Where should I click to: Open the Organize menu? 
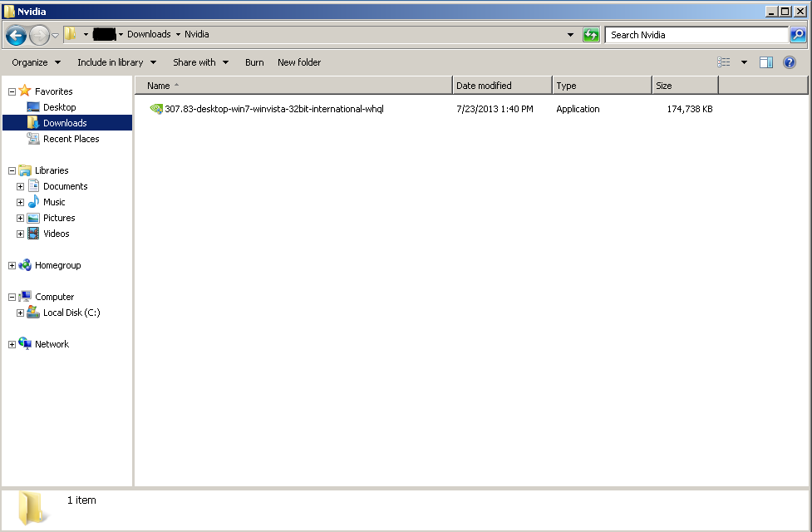pos(37,62)
